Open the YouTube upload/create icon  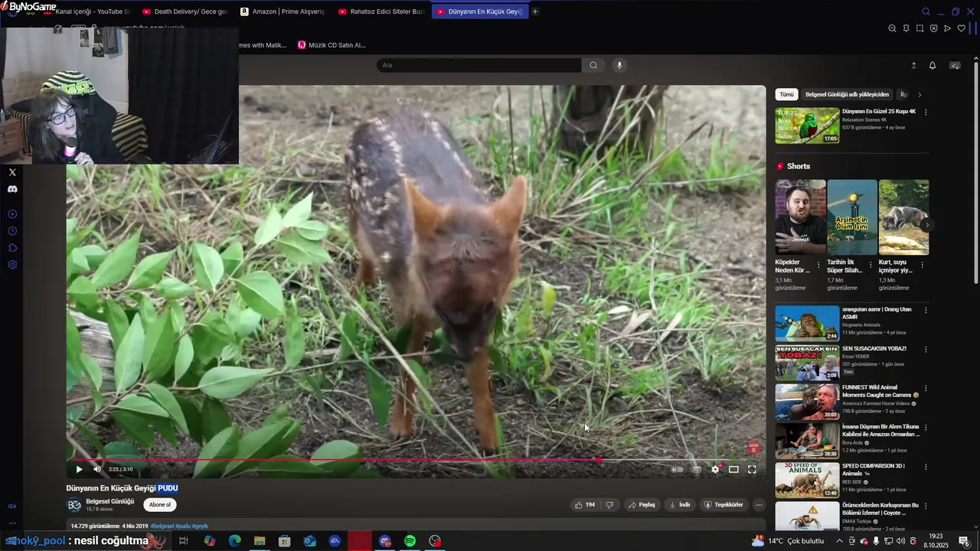[913, 65]
